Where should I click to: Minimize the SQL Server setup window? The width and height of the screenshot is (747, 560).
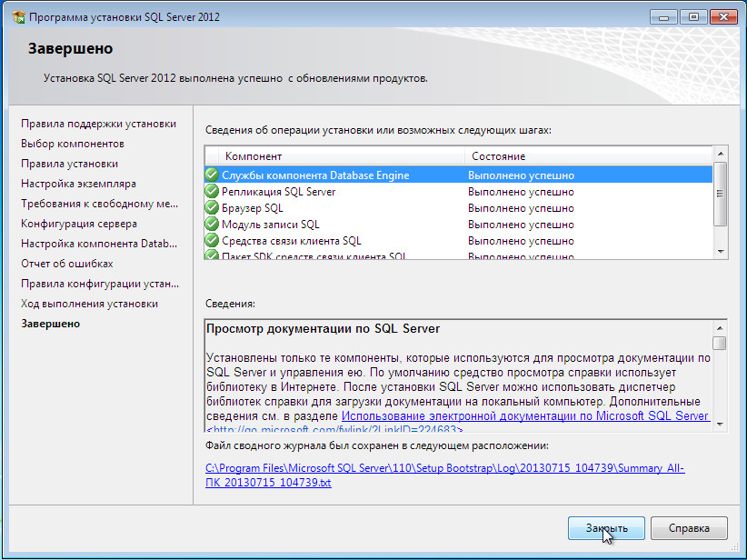pyautogui.click(x=663, y=17)
